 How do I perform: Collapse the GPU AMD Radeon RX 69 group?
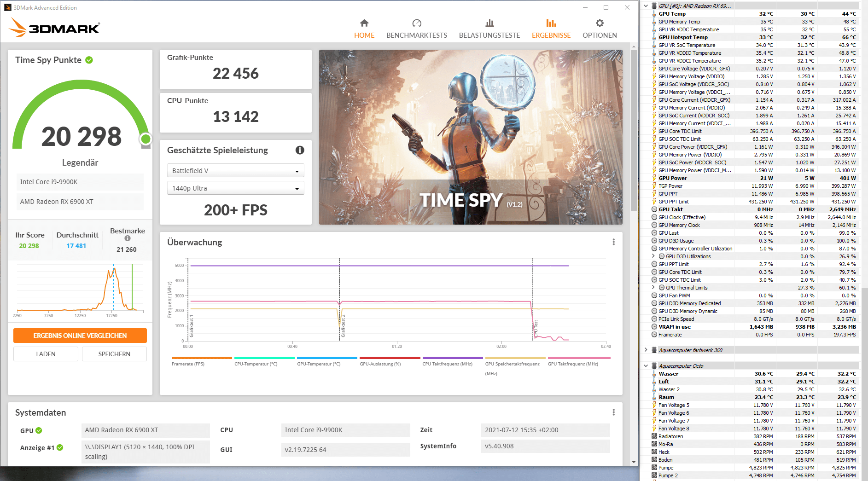tap(646, 6)
